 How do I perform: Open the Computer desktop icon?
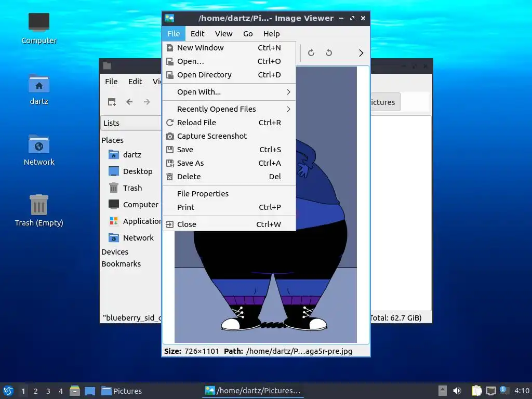click(38, 29)
